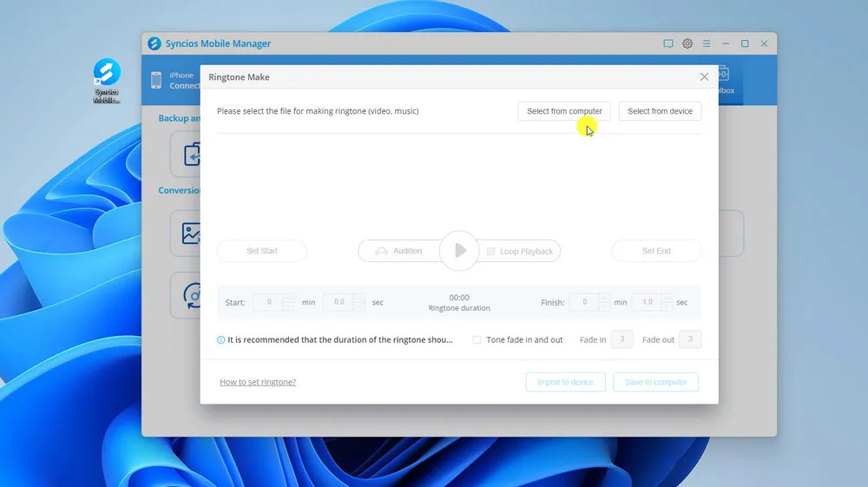Click the Start minutes input field
The image size is (868, 487).
[x=268, y=302]
